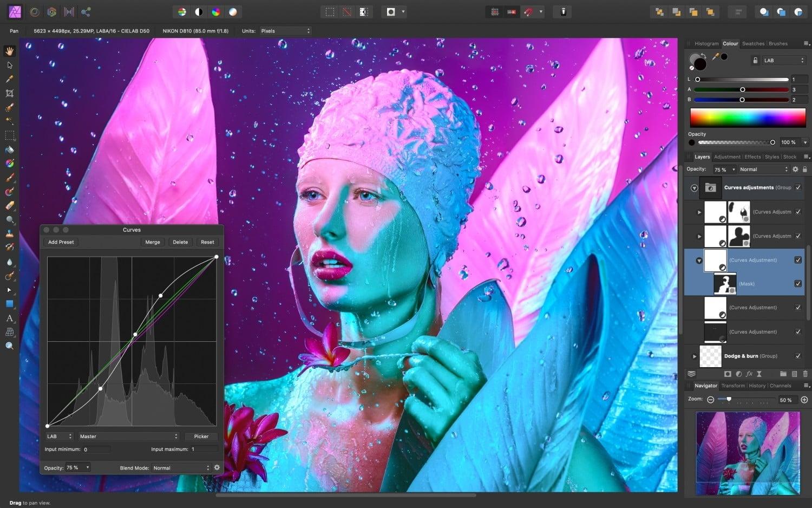Toggle visibility of the Dodge & burn group
Image resolution: width=812 pixels, height=508 pixels.
pyautogui.click(x=798, y=356)
